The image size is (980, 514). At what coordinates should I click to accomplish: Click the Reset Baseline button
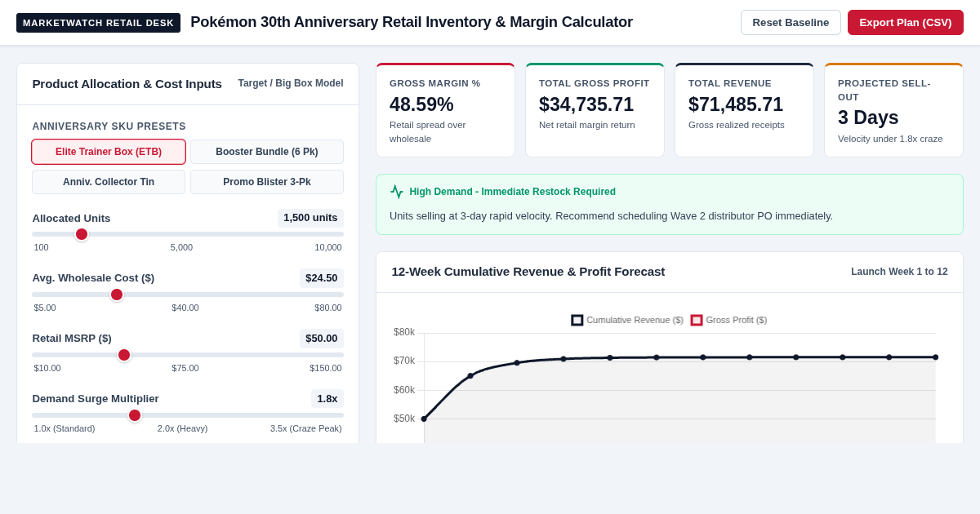tap(791, 22)
